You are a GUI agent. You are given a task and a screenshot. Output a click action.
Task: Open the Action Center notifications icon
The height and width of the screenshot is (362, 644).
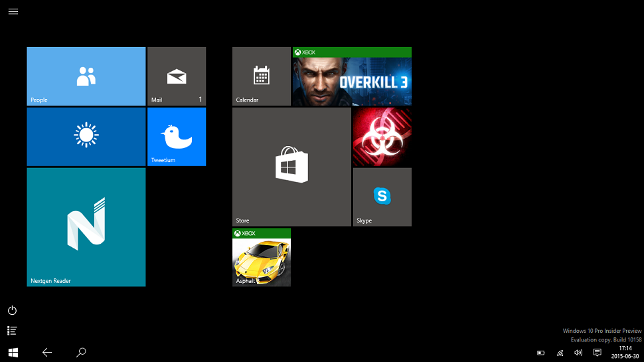[598, 353]
